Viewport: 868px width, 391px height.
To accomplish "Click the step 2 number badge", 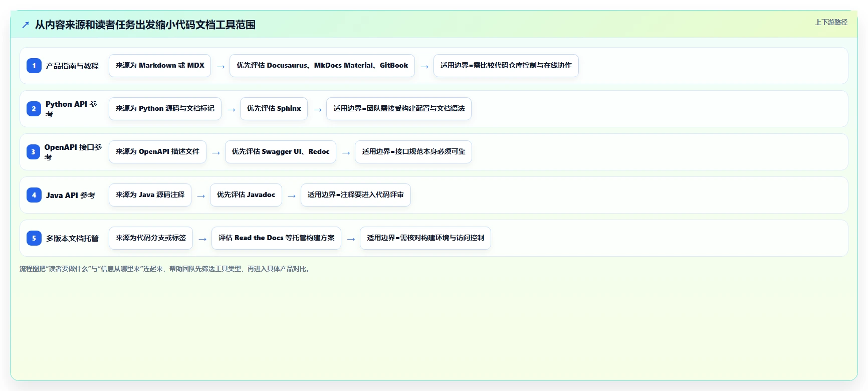I will pos(34,109).
